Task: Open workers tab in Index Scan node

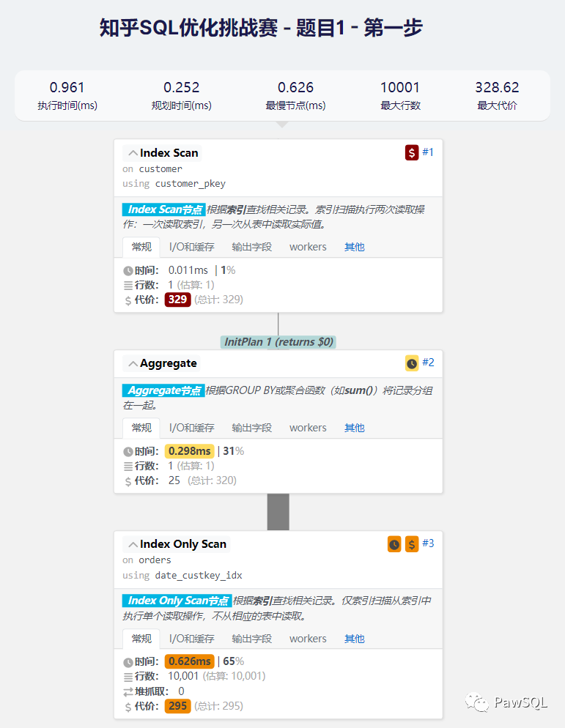Action: tap(308, 247)
